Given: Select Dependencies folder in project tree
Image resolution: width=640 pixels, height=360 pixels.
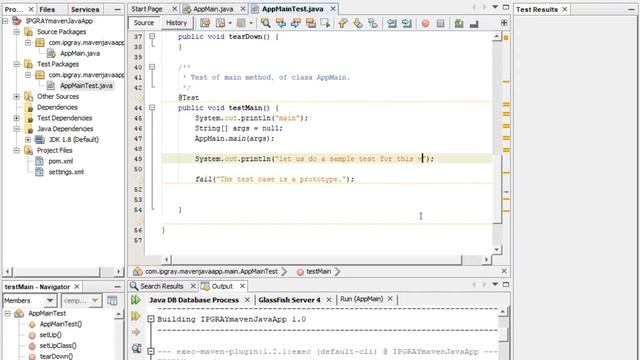Looking at the screenshot, I should click(x=57, y=107).
